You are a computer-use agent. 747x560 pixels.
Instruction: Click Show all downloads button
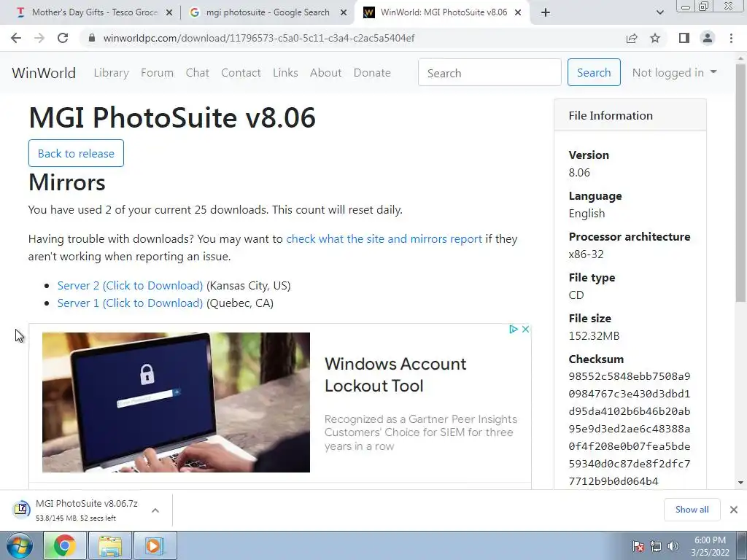coord(692,510)
